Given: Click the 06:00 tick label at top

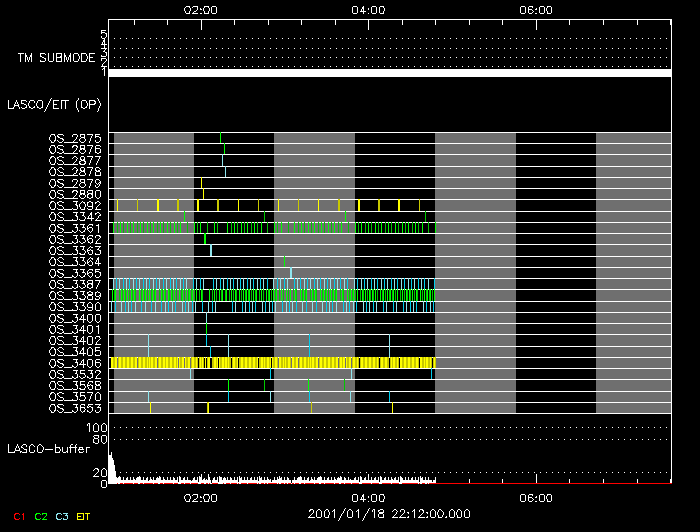Looking at the screenshot, I should click(537, 9).
